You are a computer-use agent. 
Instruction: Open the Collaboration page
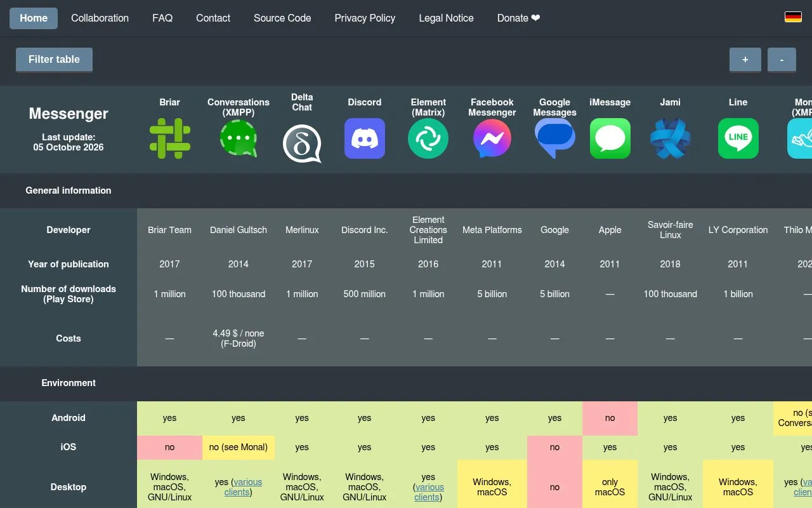[100, 18]
